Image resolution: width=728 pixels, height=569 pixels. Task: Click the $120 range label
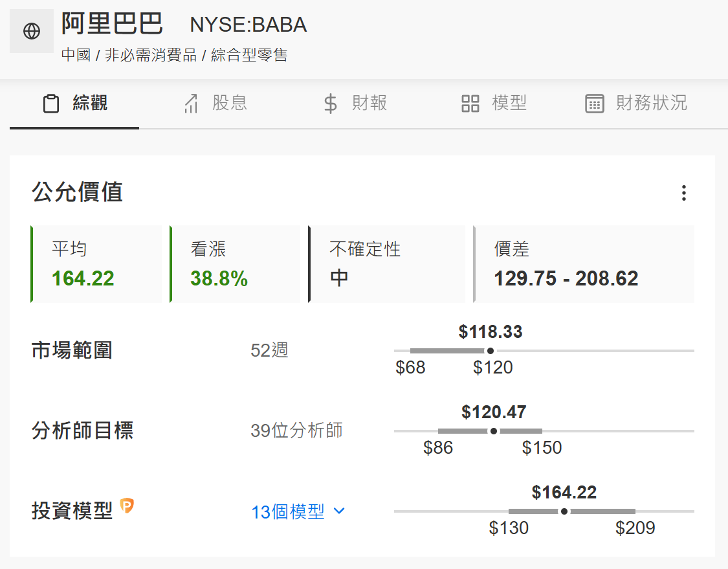pyautogui.click(x=492, y=368)
